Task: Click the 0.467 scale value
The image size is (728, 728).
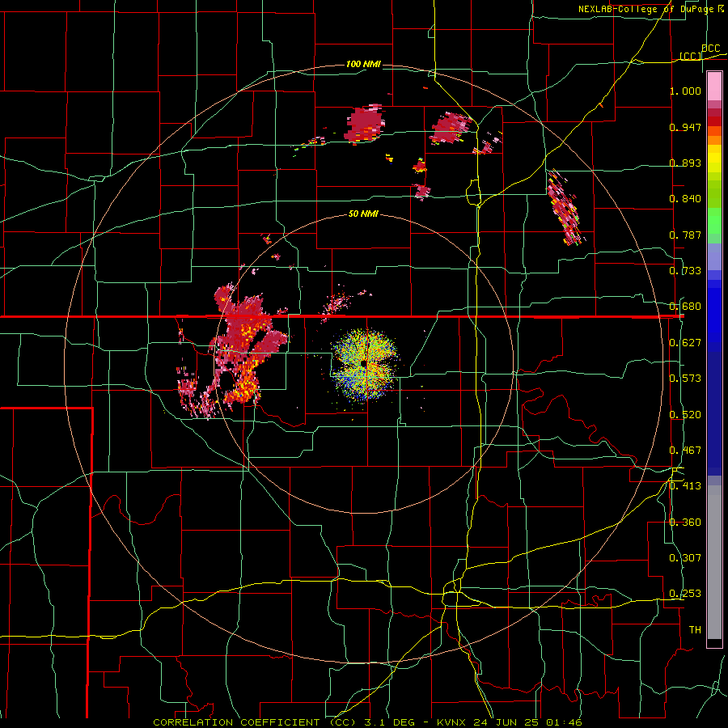Action: (685, 451)
